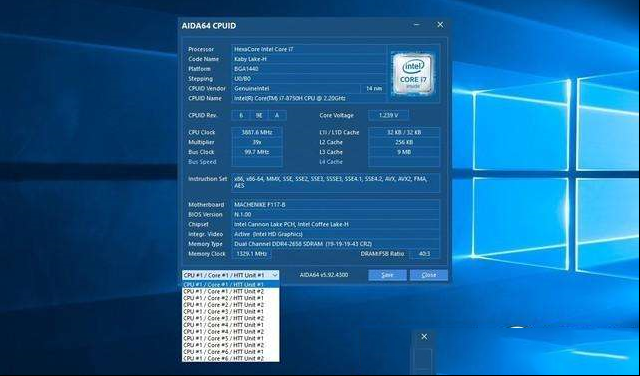This screenshot has width=640, height=376.
Task: Click the Processor value HexaCore Intel Core i7
Action: click(x=309, y=49)
